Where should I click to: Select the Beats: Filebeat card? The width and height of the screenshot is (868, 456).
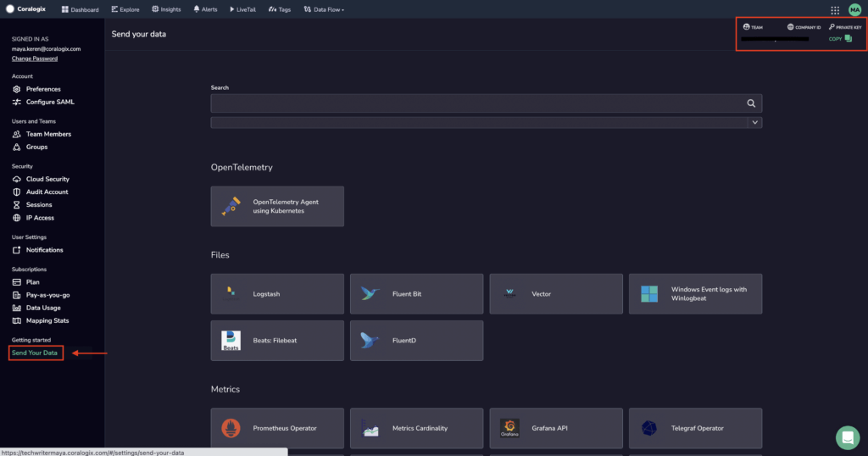(x=277, y=341)
